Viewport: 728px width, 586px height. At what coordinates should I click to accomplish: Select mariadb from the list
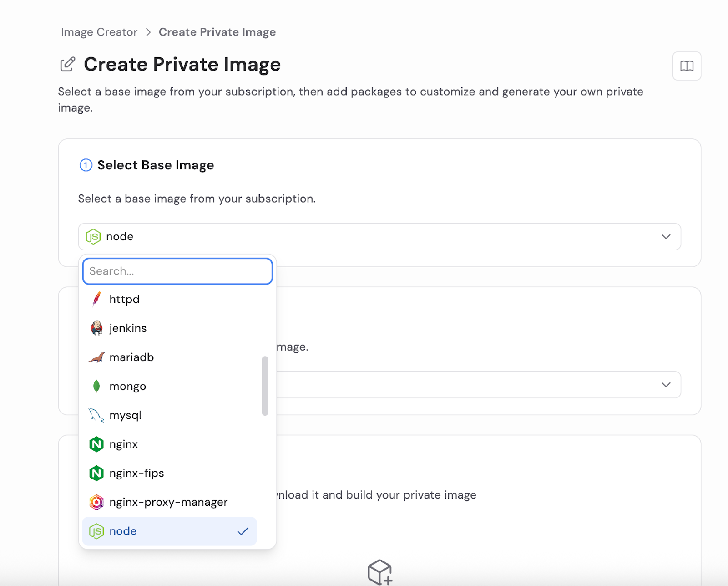[x=169, y=357]
